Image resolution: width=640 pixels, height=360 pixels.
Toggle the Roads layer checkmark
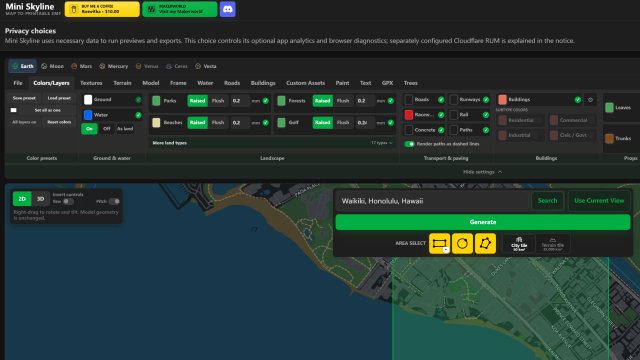pos(441,100)
